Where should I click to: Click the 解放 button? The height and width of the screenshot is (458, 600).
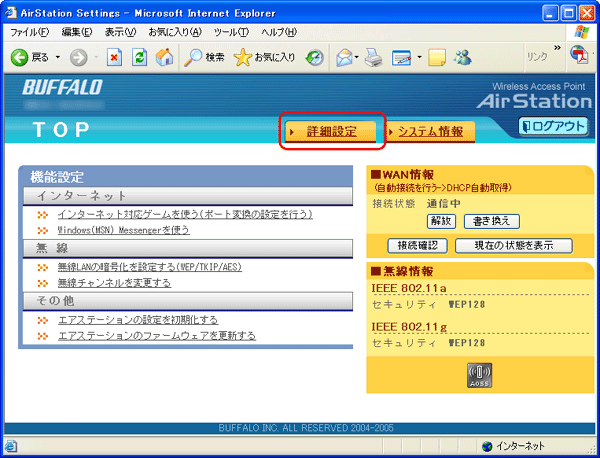coord(441,221)
